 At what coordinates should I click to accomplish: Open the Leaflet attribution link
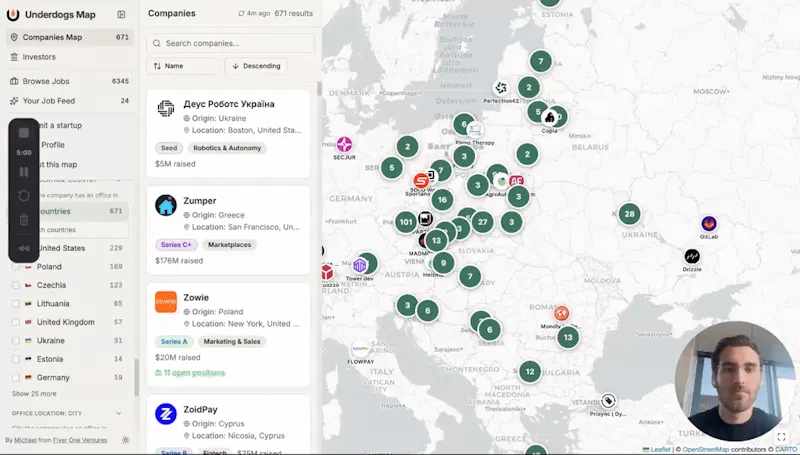(x=660, y=449)
